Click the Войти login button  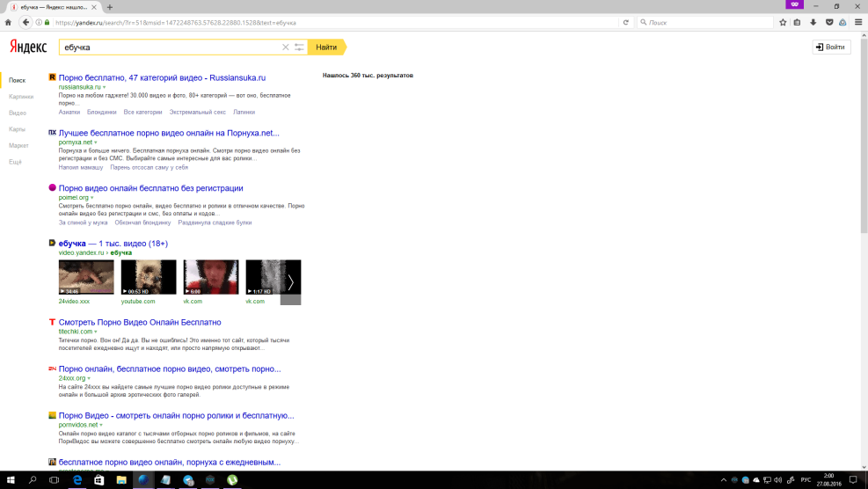[x=831, y=47]
